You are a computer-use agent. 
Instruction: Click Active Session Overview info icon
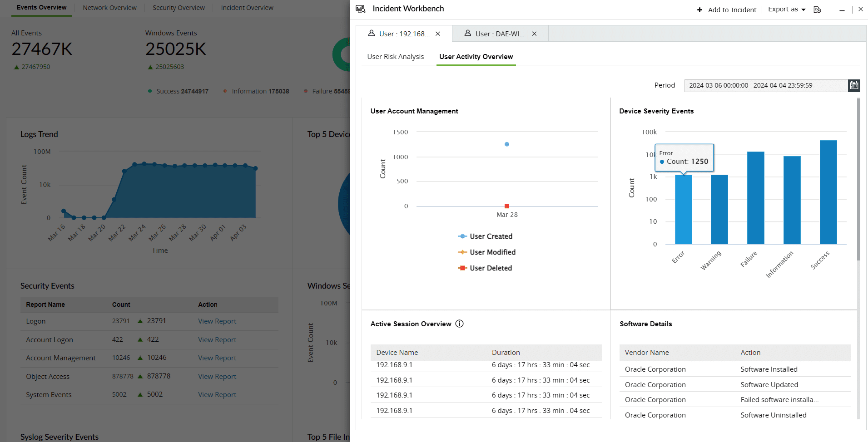(x=460, y=324)
